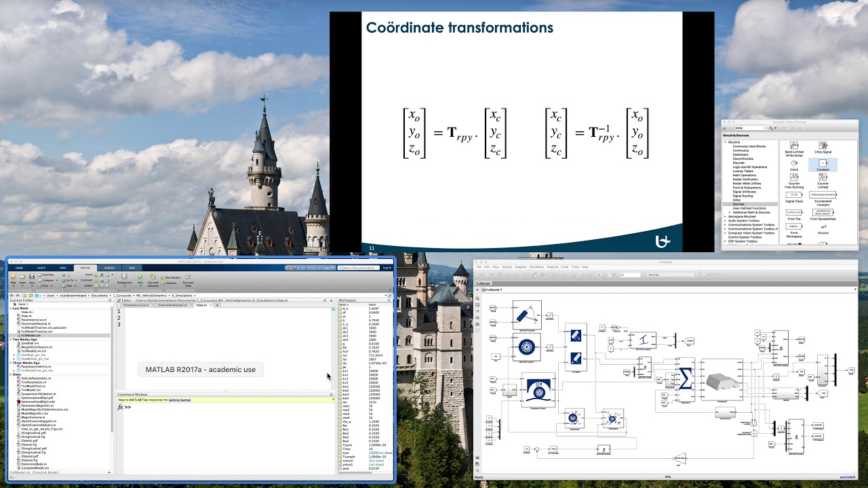
Task: Click the green Run icon in MATLAB
Action: [140, 276]
